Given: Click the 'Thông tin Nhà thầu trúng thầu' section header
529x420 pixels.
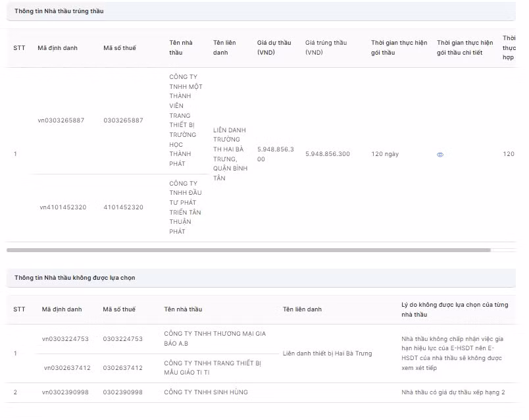Looking at the screenshot, I should [59, 11].
